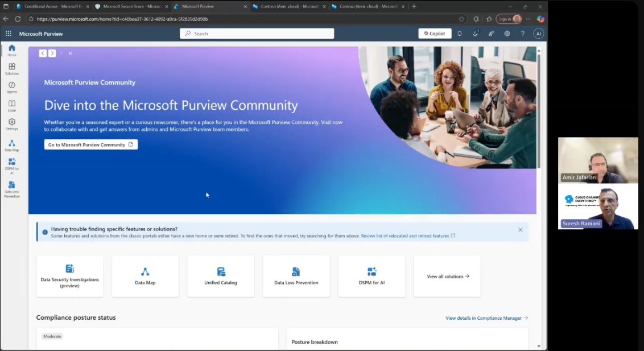Open Data Map from the left sidebar
Screen dimensions: 644x351
[11, 145]
